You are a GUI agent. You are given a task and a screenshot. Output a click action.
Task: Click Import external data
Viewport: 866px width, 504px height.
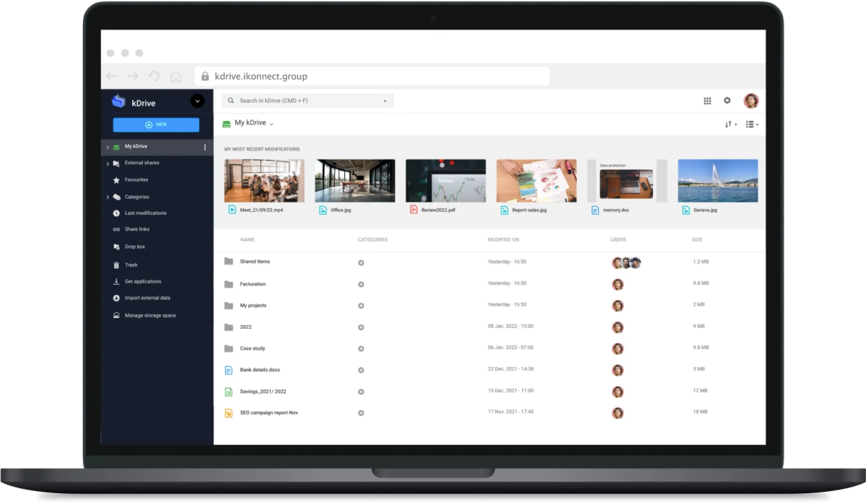pyautogui.click(x=147, y=298)
